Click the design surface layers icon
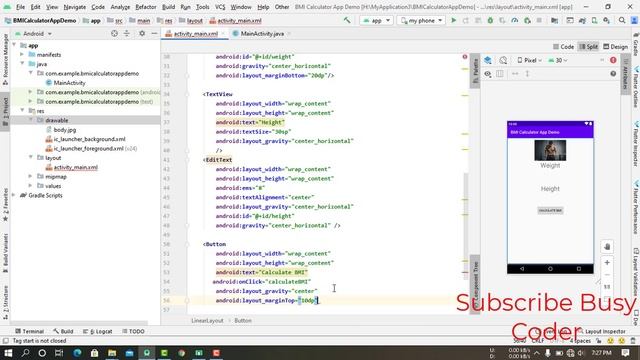 [x=488, y=60]
